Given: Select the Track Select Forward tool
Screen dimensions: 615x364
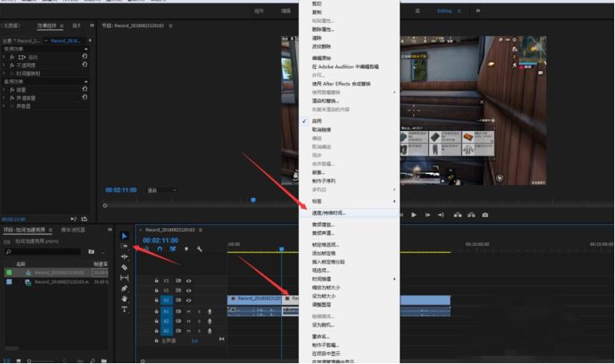Looking at the screenshot, I should pyautogui.click(x=125, y=246).
